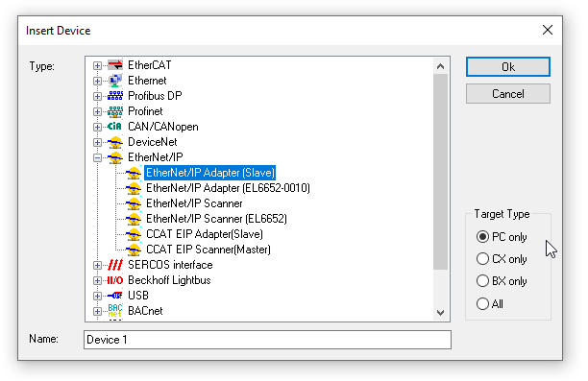Select the EtherCAT label
The image size is (588, 381).
150,65
